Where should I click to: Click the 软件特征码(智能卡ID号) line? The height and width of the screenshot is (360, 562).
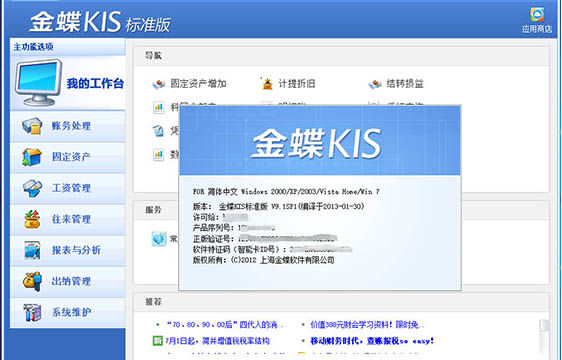[272, 249]
